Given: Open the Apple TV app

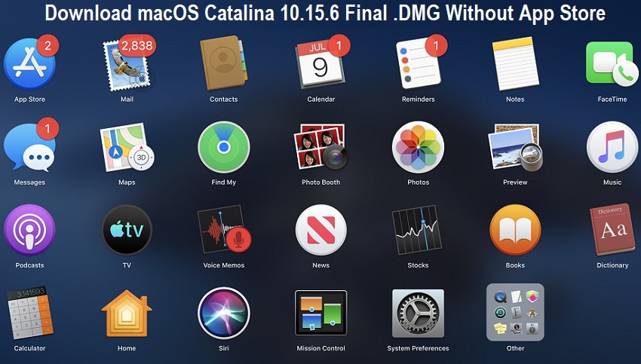Looking at the screenshot, I should click(127, 230).
